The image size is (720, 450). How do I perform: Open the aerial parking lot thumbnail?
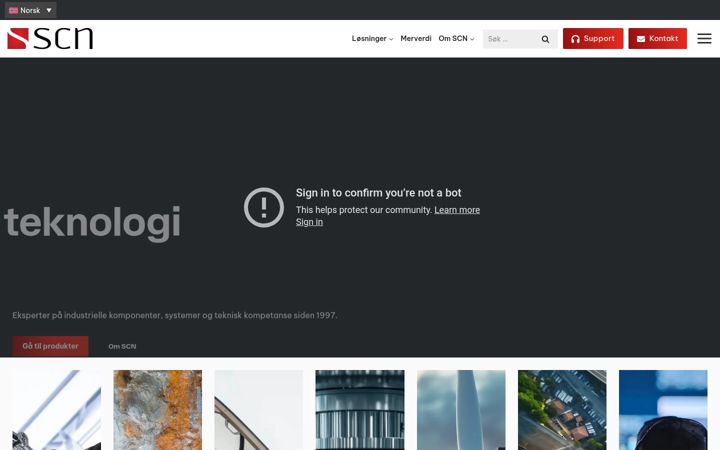[x=562, y=410]
